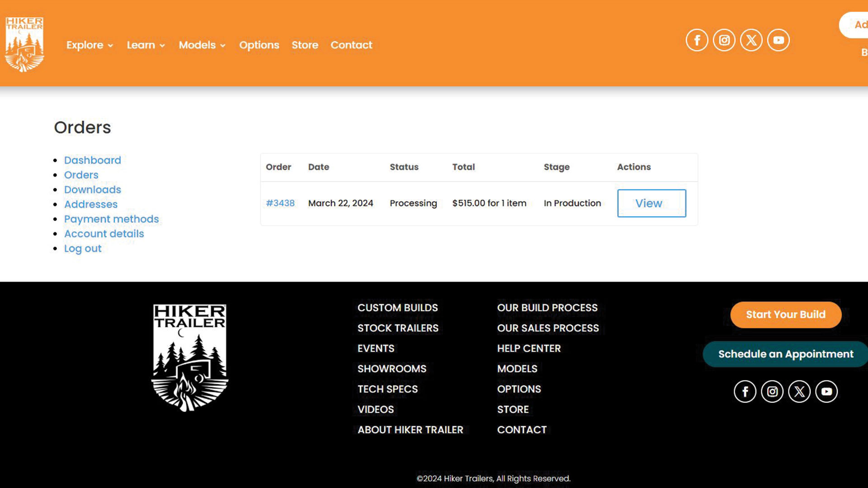
Task: Select Payment methods in the account sidebar
Action: click(x=111, y=219)
